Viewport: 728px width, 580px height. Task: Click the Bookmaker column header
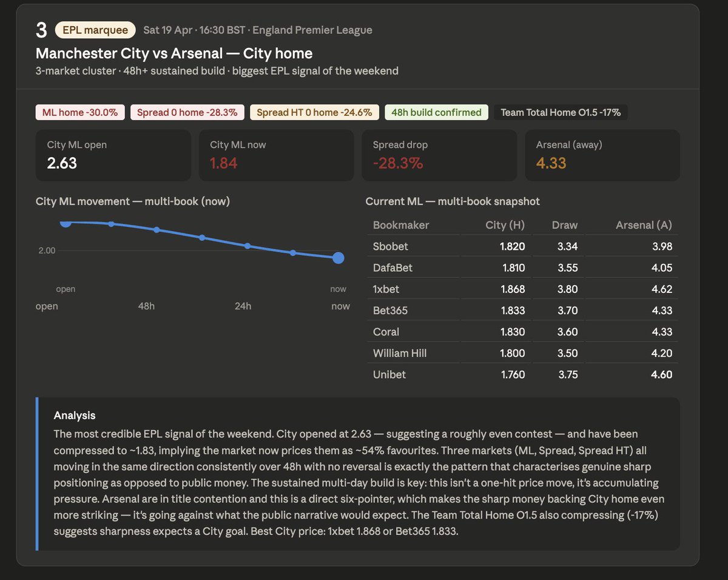click(401, 225)
